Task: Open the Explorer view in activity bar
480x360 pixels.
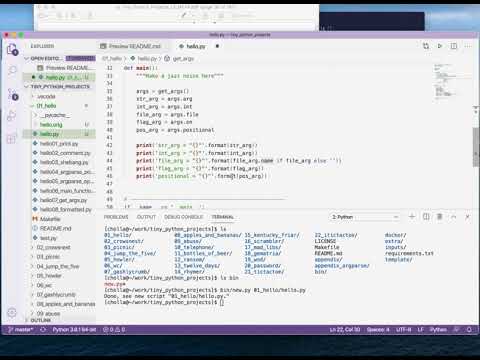Action: click(x=12, y=50)
